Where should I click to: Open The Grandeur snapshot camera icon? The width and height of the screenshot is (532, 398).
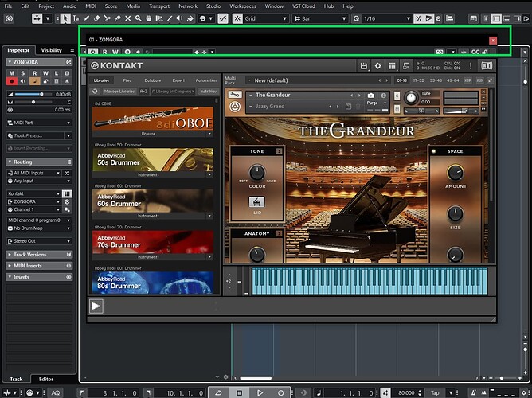point(371,96)
